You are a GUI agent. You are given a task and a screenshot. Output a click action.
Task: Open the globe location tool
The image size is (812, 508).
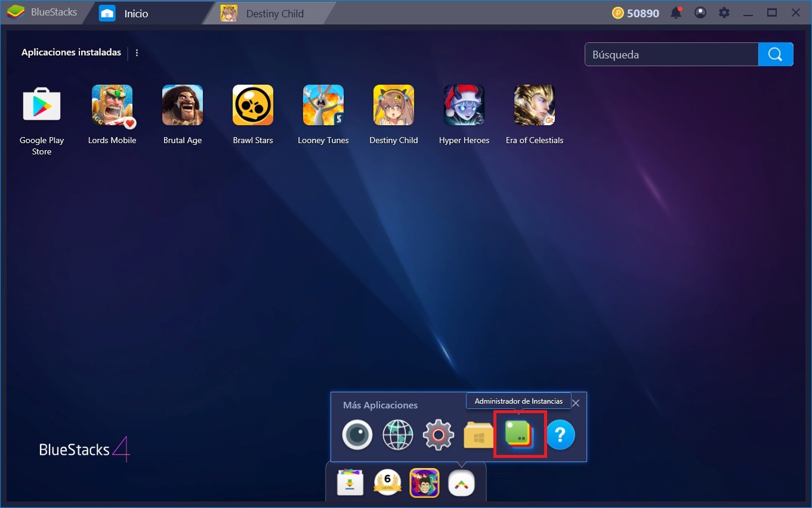pos(398,435)
